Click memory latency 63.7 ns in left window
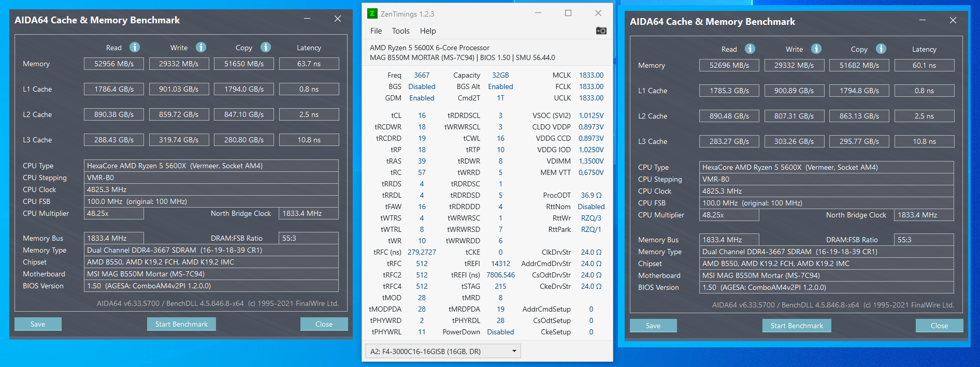 pos(309,64)
